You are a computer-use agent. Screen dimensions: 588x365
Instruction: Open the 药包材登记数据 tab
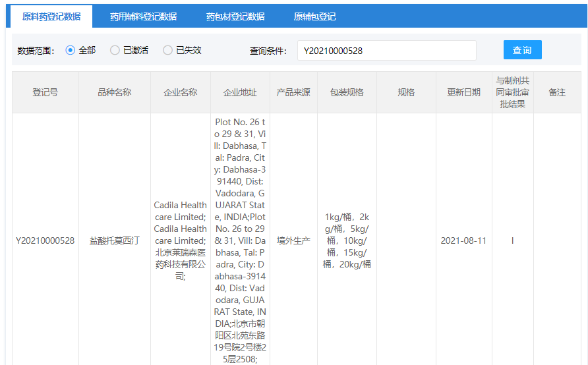(x=235, y=16)
